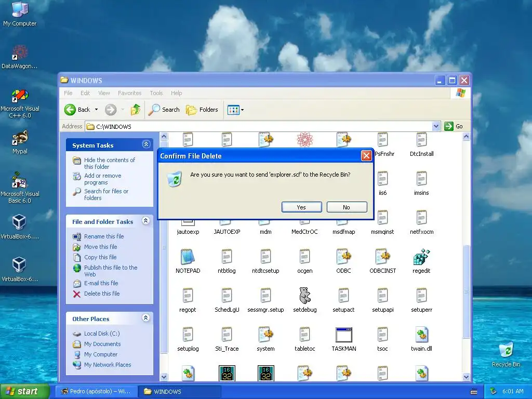Open the Favorites menu
Viewport: 532px width, 399px height.
pyautogui.click(x=129, y=93)
